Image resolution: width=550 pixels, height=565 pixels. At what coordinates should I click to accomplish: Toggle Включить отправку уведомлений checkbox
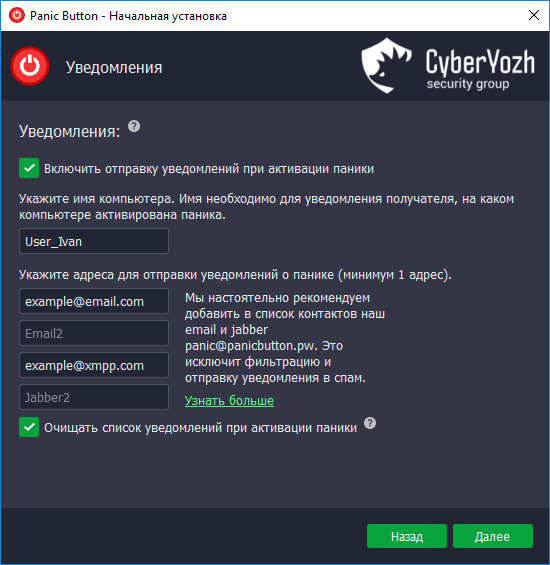[x=29, y=168]
